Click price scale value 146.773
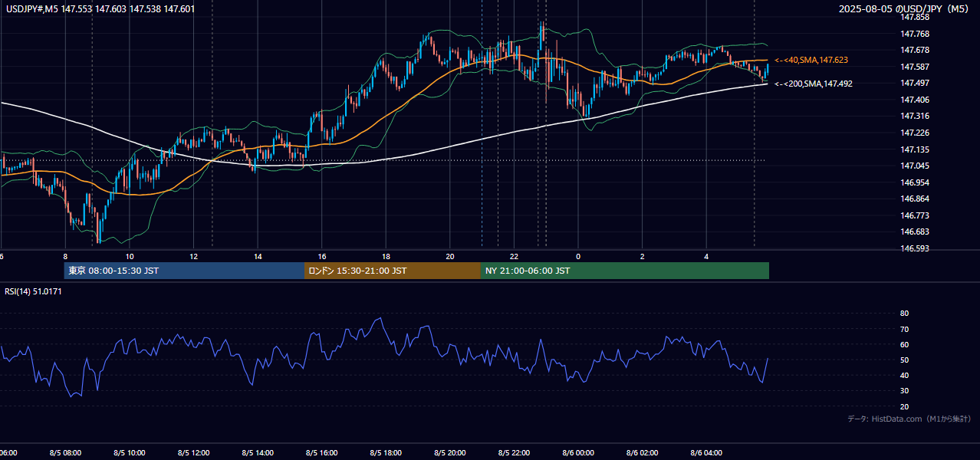This screenshot has width=980, height=460. (x=916, y=215)
